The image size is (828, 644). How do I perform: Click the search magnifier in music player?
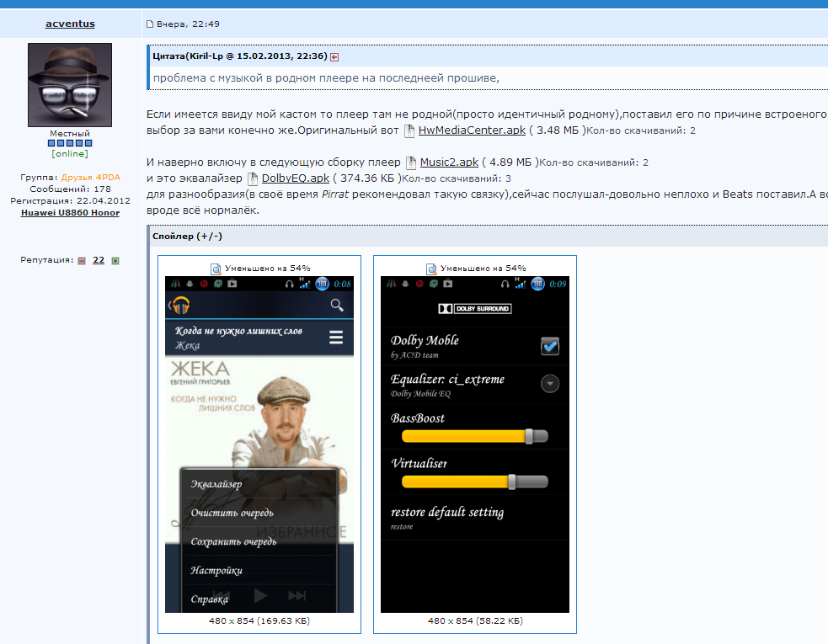(x=337, y=305)
